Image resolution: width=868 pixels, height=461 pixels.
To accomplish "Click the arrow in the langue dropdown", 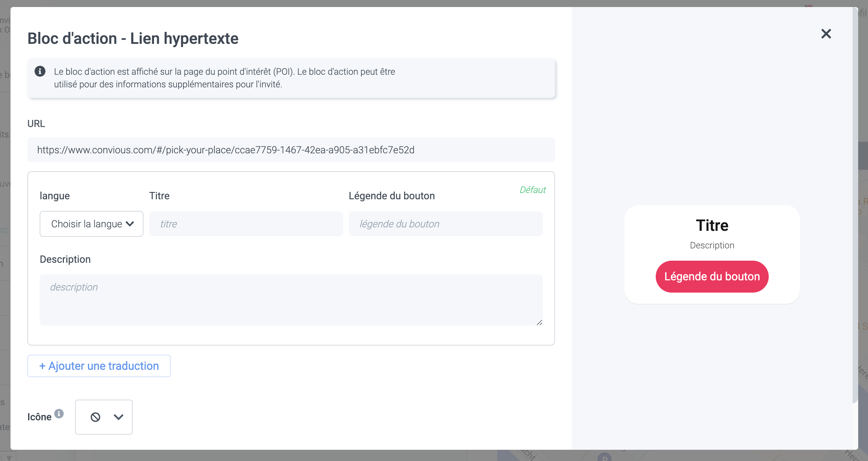I will point(130,224).
